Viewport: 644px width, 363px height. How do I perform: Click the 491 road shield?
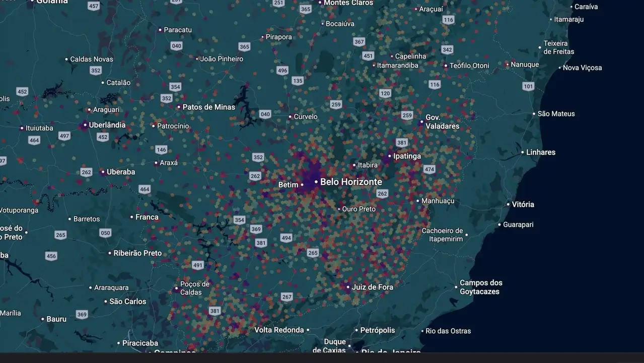198,265
